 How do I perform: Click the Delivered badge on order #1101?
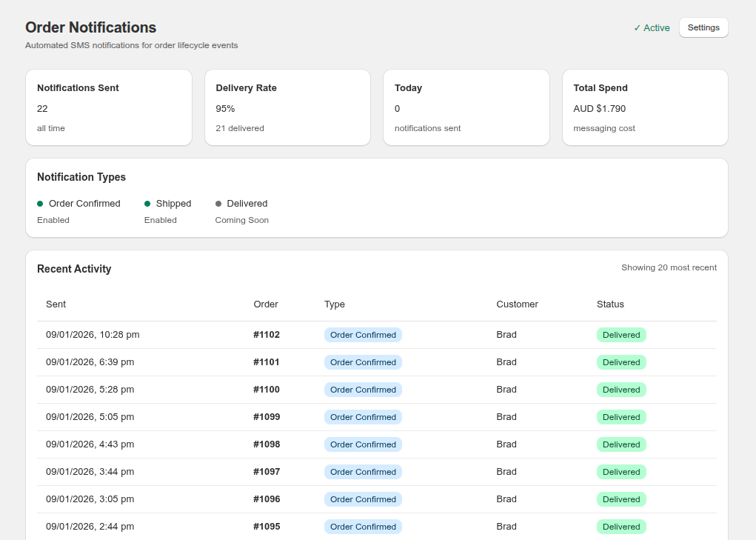pyautogui.click(x=621, y=362)
